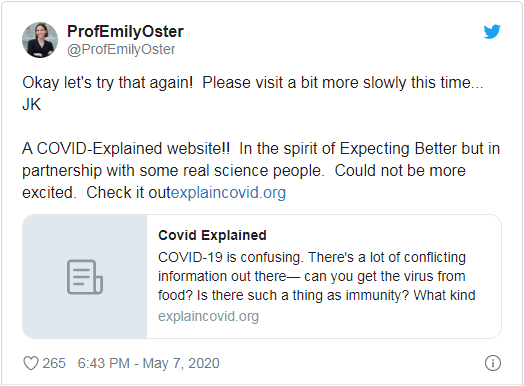This screenshot has height=386, width=524.
Task: Follow the blue explaincovid.org link in tweet
Action: pyautogui.click(x=229, y=193)
